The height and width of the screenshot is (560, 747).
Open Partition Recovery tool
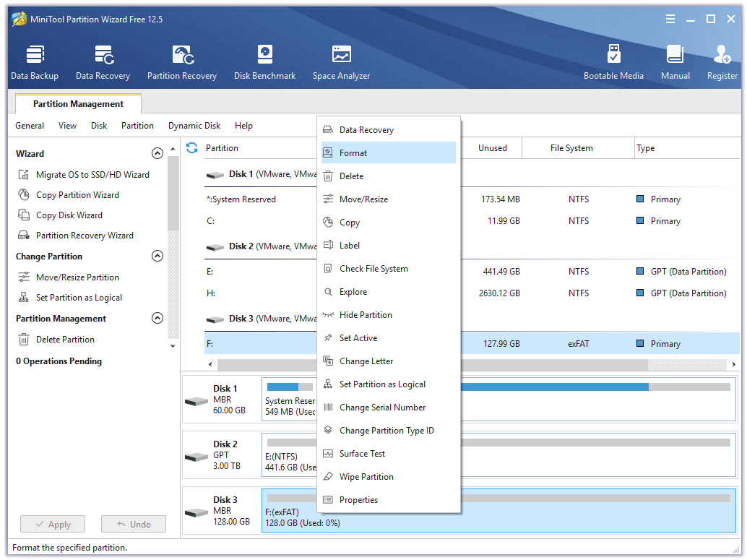(x=182, y=62)
